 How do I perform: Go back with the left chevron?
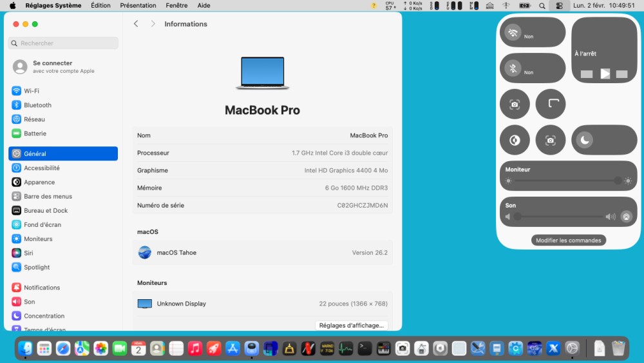(x=136, y=24)
